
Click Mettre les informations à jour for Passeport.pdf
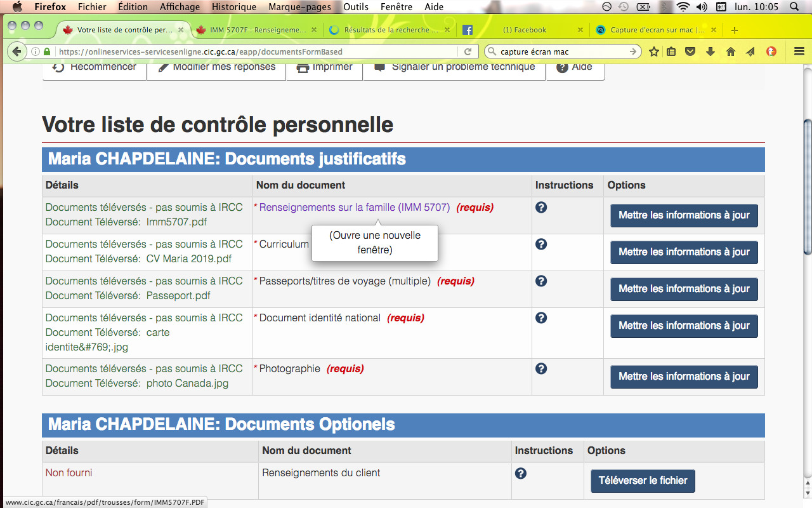[x=684, y=289]
